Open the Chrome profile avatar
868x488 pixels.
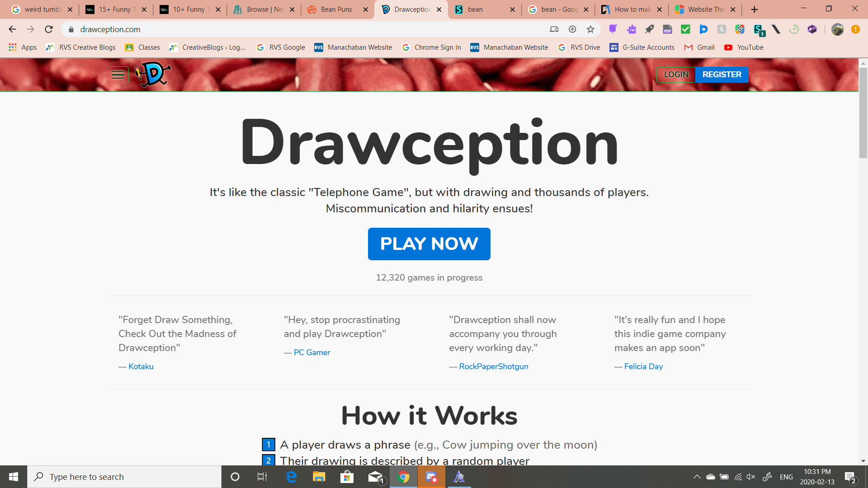(837, 29)
